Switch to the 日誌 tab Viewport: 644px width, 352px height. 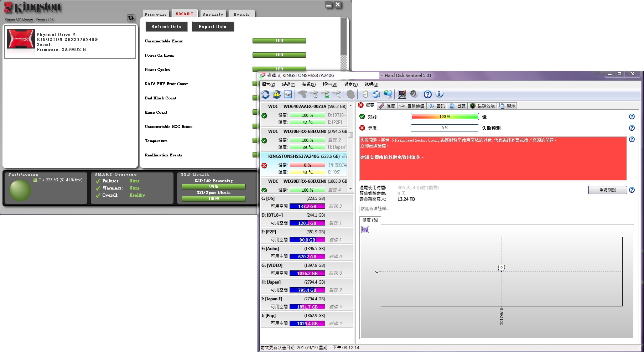457,106
